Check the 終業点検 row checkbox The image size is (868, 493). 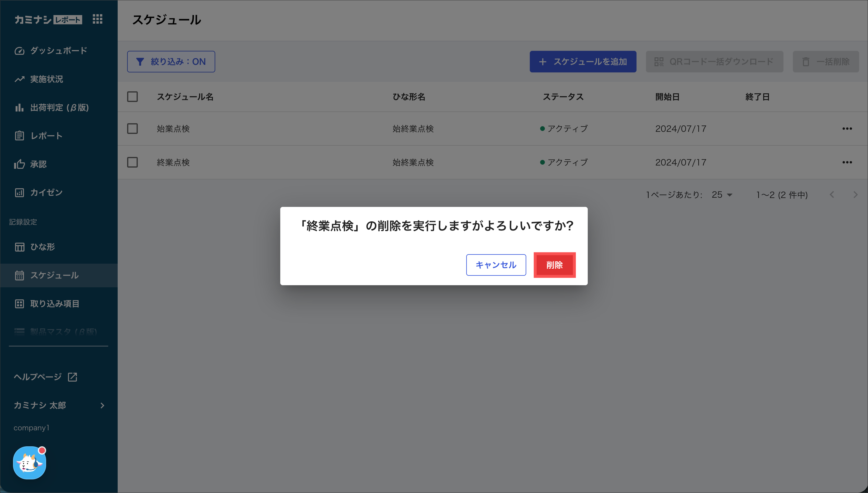pyautogui.click(x=132, y=163)
